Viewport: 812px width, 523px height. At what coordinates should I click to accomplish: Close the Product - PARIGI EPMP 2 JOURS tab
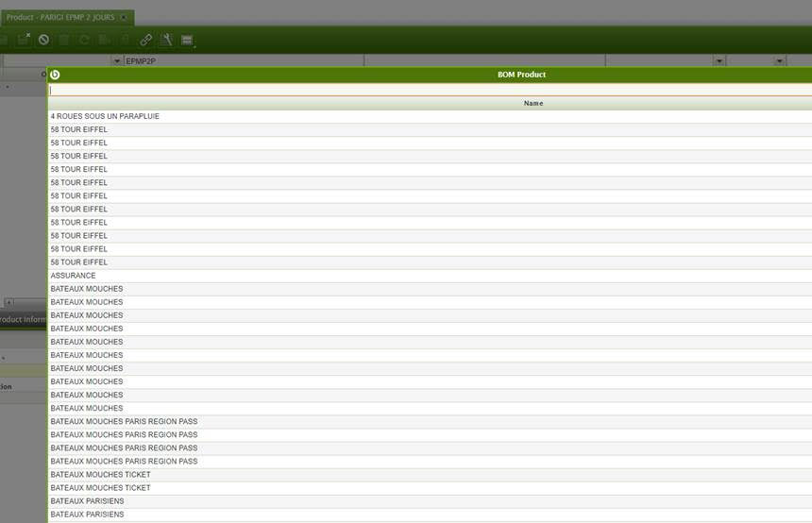124,18
